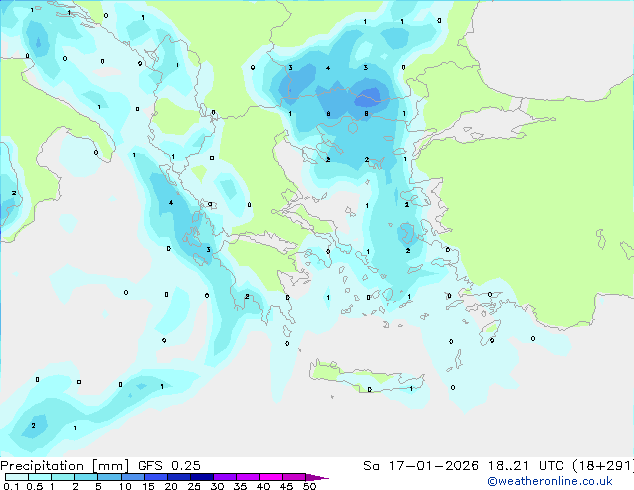Select the 45–50 mm legend swatch

tap(294, 477)
